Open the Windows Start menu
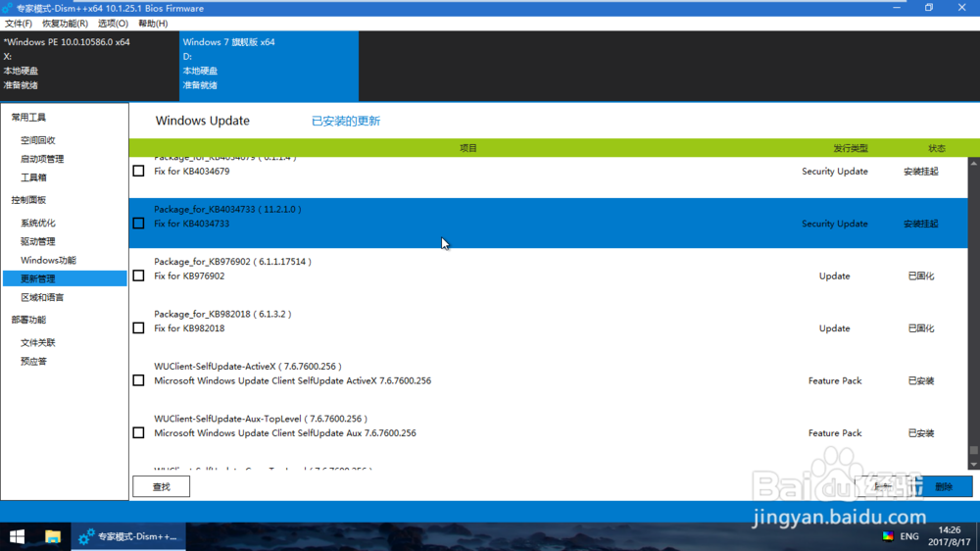Viewport: 980px width, 551px height. [x=17, y=536]
